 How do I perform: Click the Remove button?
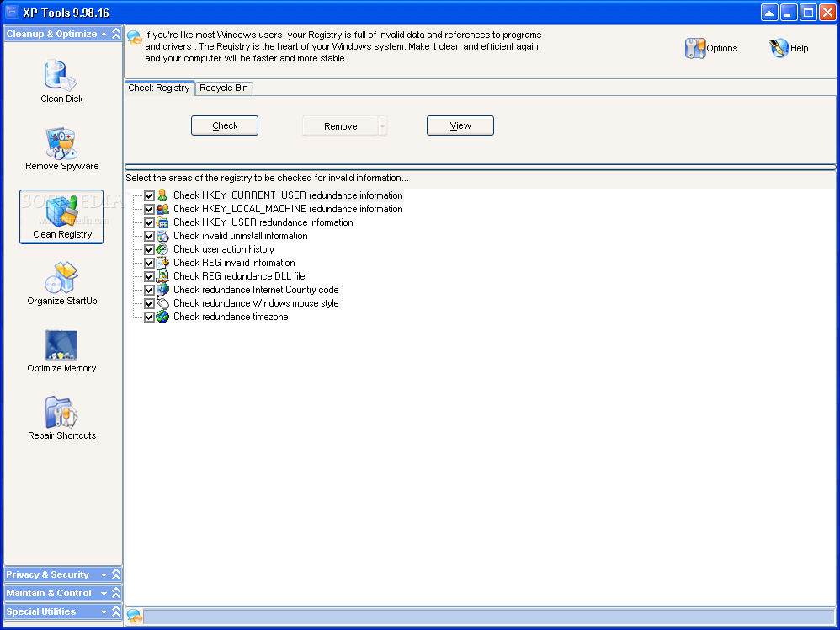click(340, 126)
